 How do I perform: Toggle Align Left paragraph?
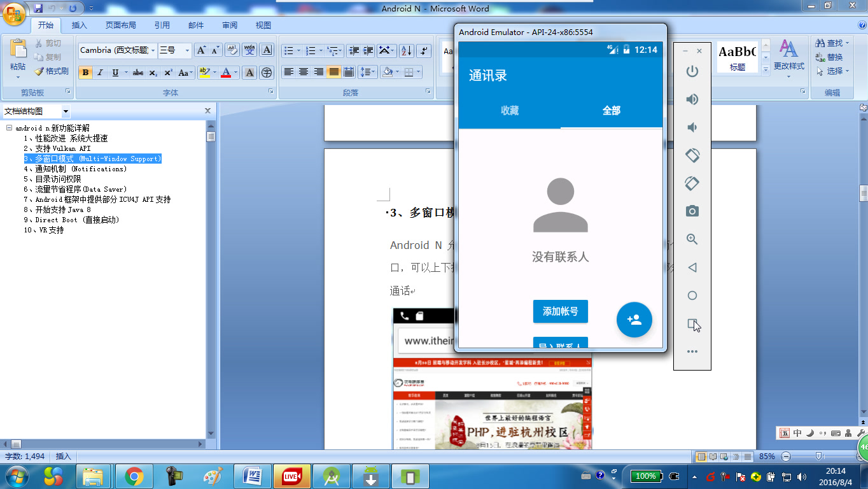(289, 72)
